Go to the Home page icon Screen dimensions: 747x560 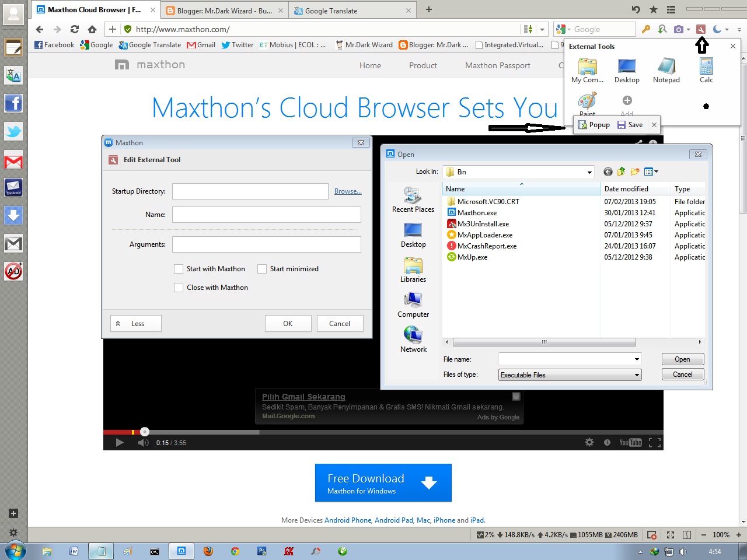pos(92,29)
